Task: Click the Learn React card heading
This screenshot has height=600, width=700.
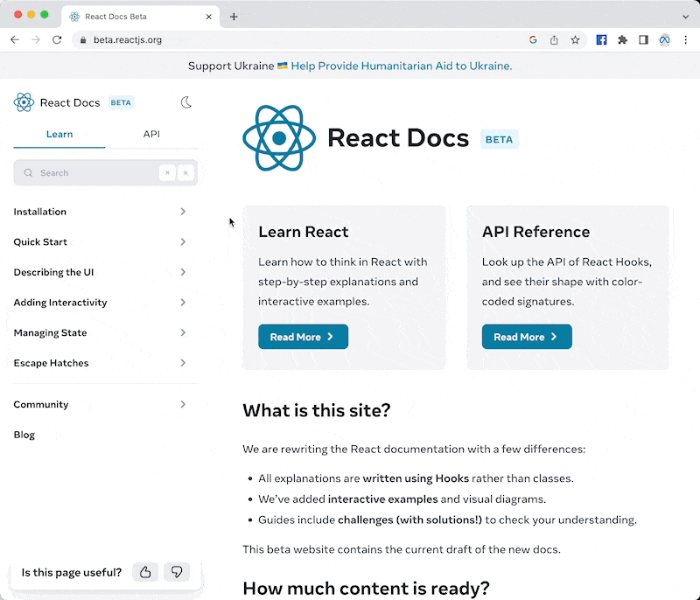Action: point(303,232)
